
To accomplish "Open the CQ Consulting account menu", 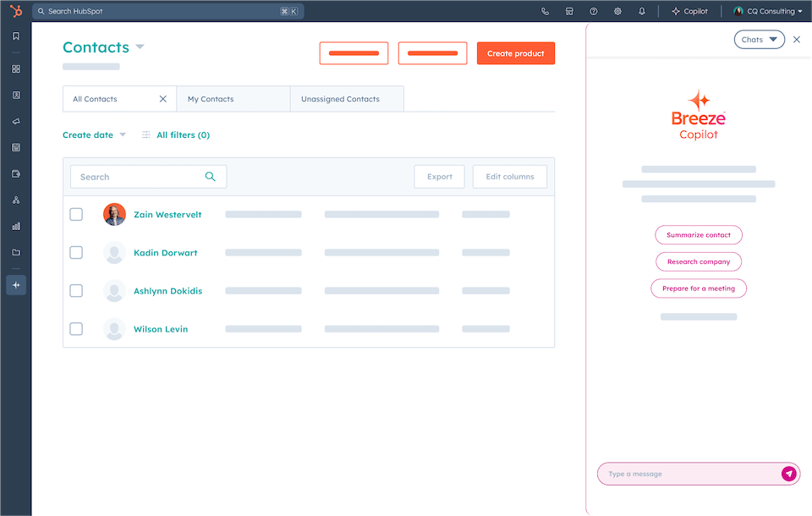I will (768, 11).
